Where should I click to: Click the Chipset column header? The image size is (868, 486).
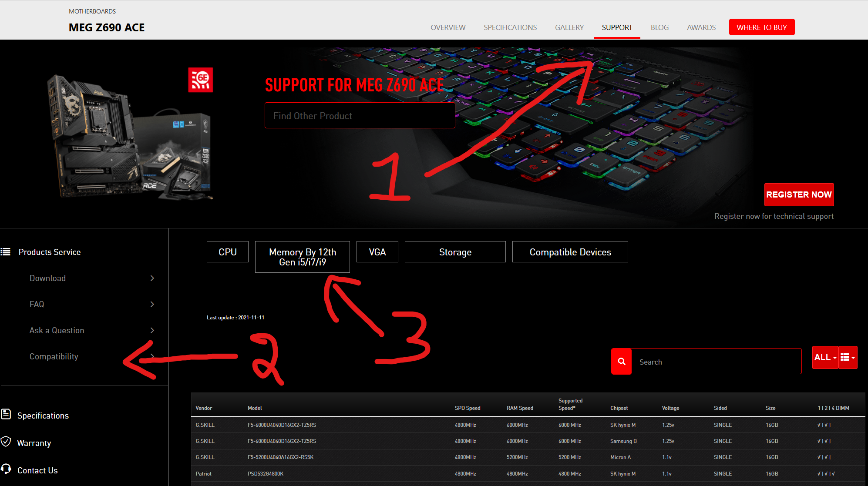tap(619, 408)
